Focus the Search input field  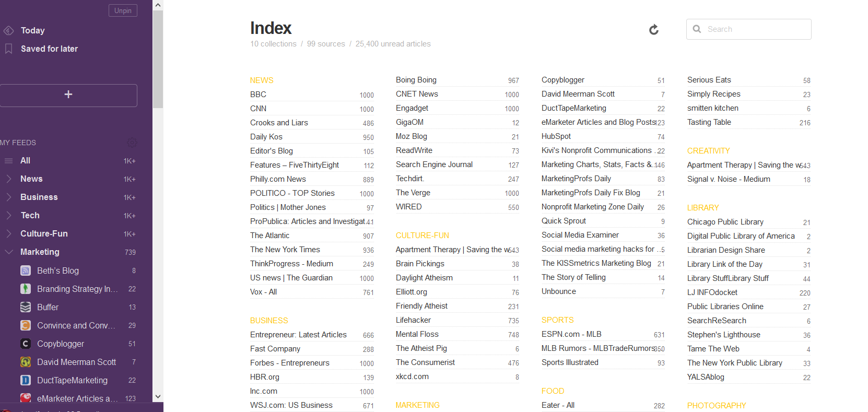click(x=749, y=29)
